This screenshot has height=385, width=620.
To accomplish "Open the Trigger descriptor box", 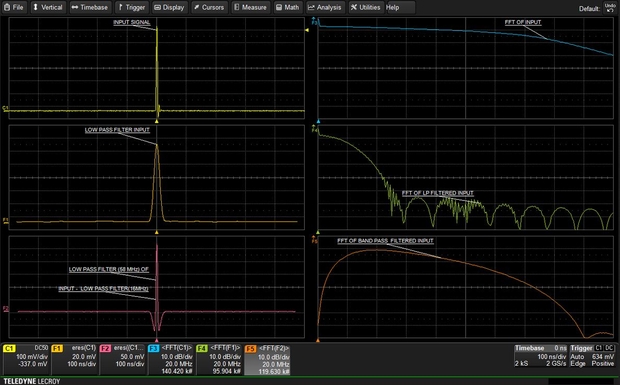I will 592,356.
